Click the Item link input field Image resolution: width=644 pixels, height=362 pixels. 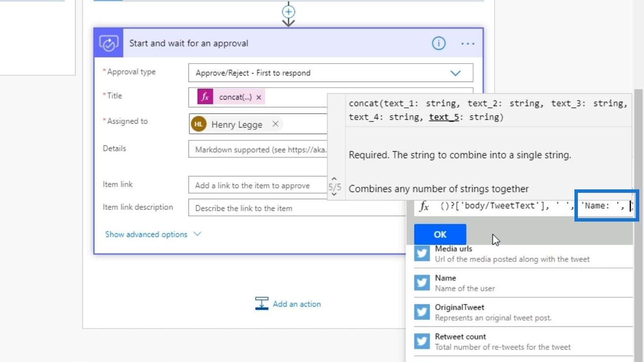tap(258, 185)
